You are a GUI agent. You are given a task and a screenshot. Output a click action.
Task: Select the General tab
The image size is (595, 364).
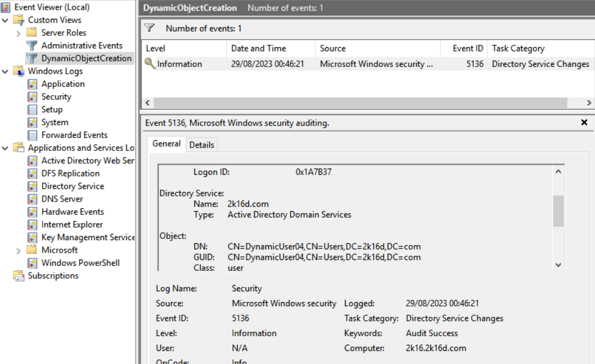166,144
